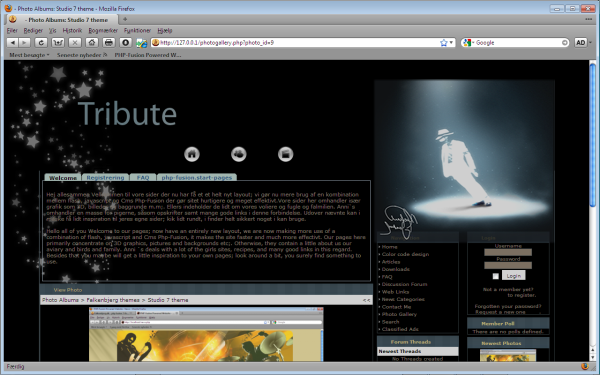Open the Bogmærker menu
Viewport: 600px width, 375px height.
[x=103, y=31]
